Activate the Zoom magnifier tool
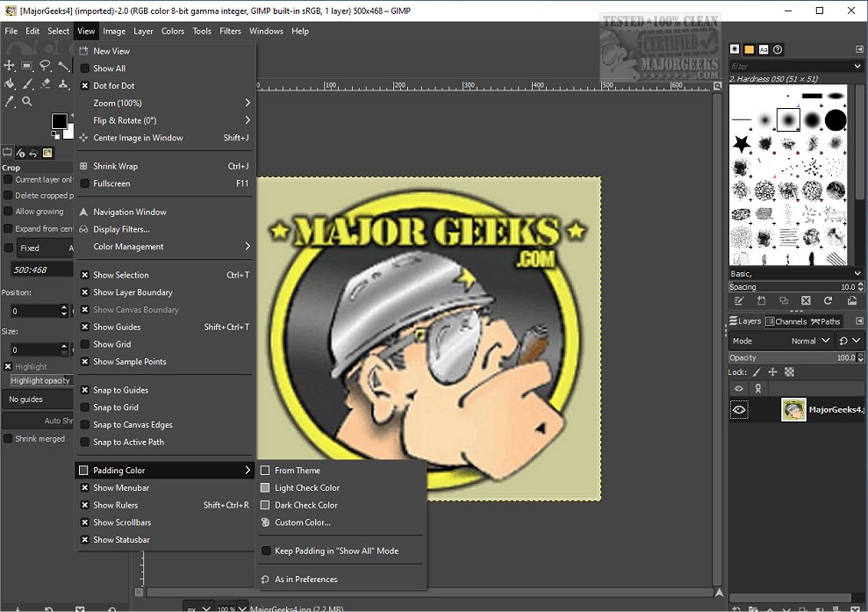Image resolution: width=868 pixels, height=612 pixels. pyautogui.click(x=27, y=102)
